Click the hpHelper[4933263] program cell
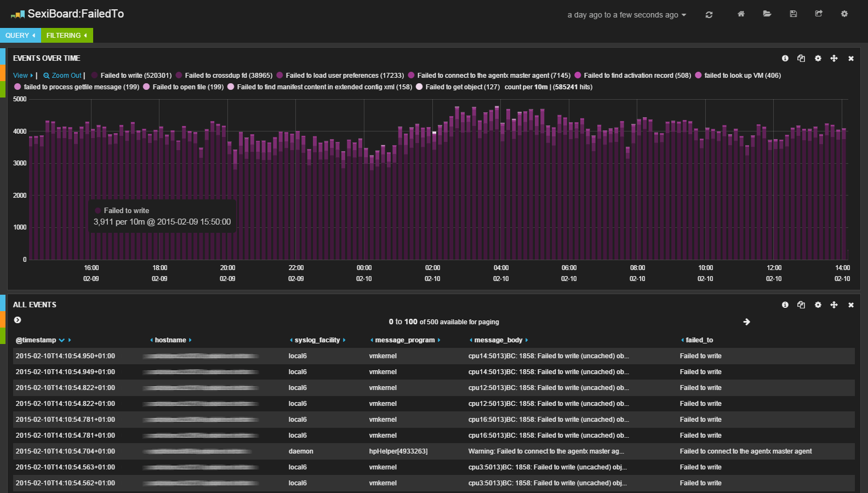868x493 pixels. [x=398, y=451]
